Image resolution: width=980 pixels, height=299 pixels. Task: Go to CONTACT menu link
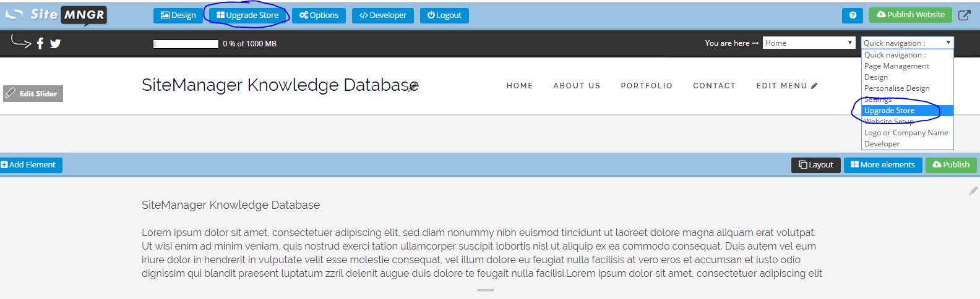[714, 86]
